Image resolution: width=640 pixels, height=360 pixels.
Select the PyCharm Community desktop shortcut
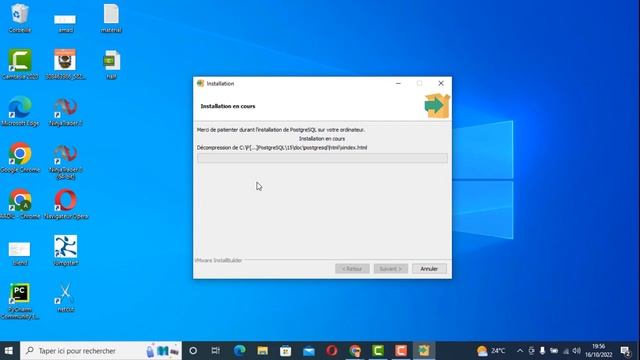(20, 301)
